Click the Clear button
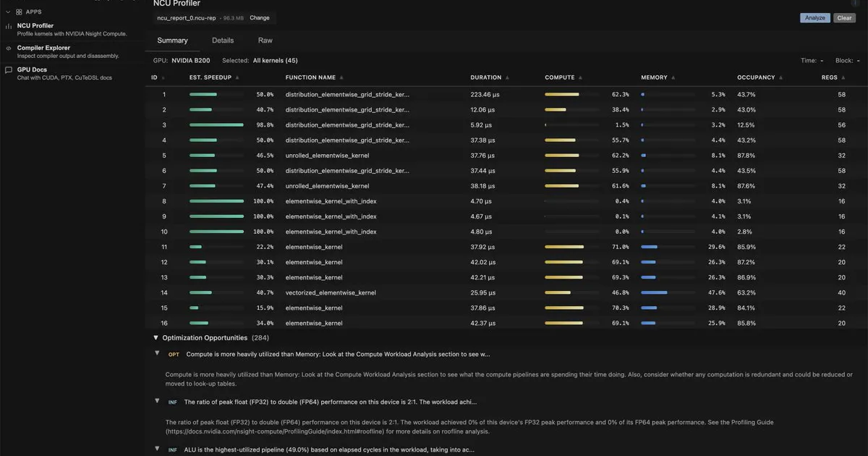Screen dimensions: 868x456 pyautogui.click(x=844, y=18)
